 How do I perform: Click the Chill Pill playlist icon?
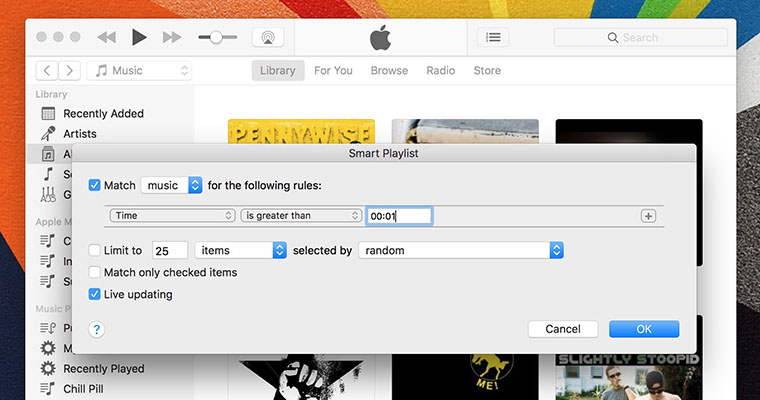48,389
